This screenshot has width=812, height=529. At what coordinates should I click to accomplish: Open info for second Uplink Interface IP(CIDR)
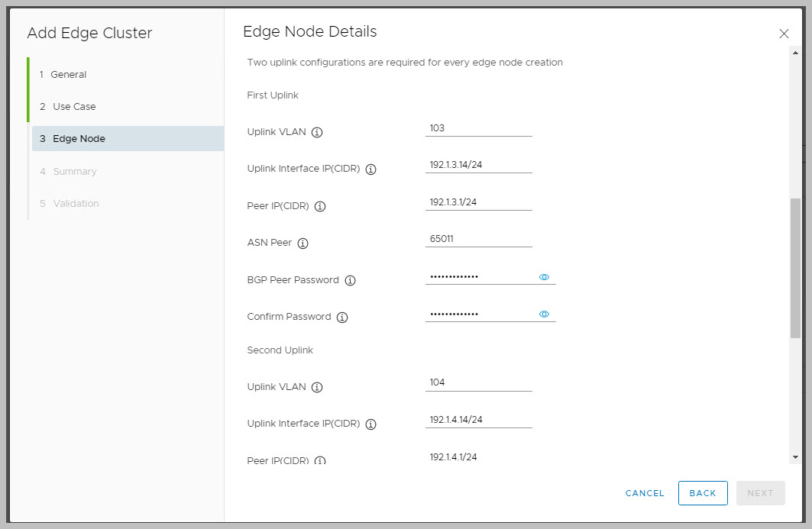click(370, 424)
